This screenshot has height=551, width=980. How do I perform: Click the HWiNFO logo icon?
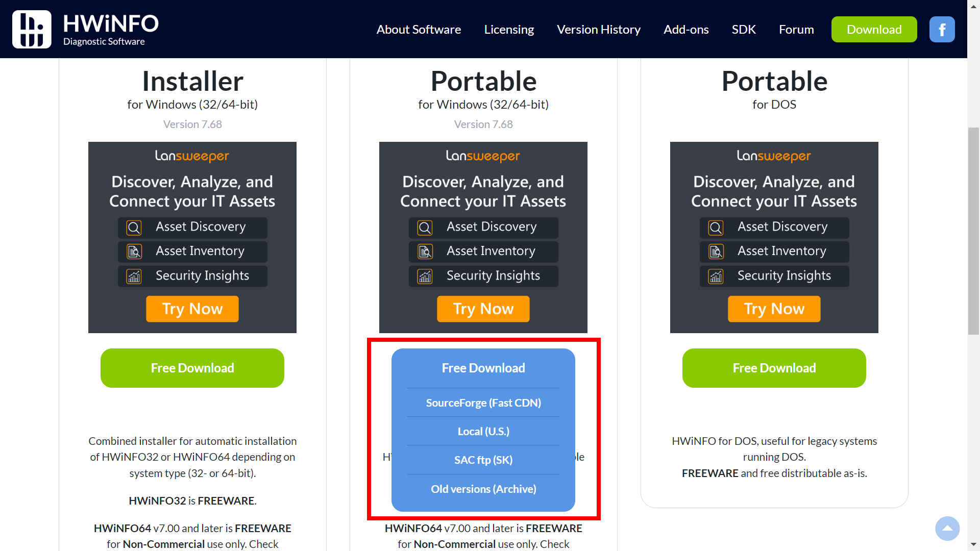(32, 29)
